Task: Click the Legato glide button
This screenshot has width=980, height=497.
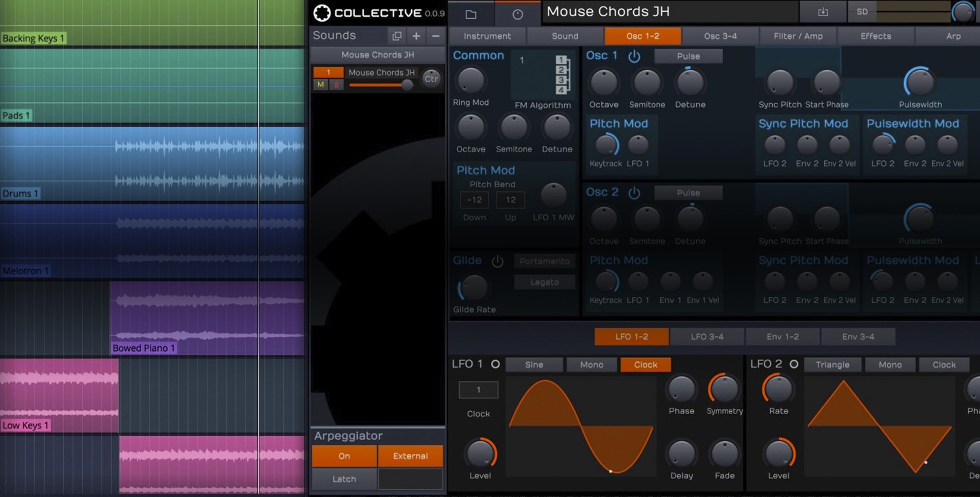Action: [x=545, y=282]
